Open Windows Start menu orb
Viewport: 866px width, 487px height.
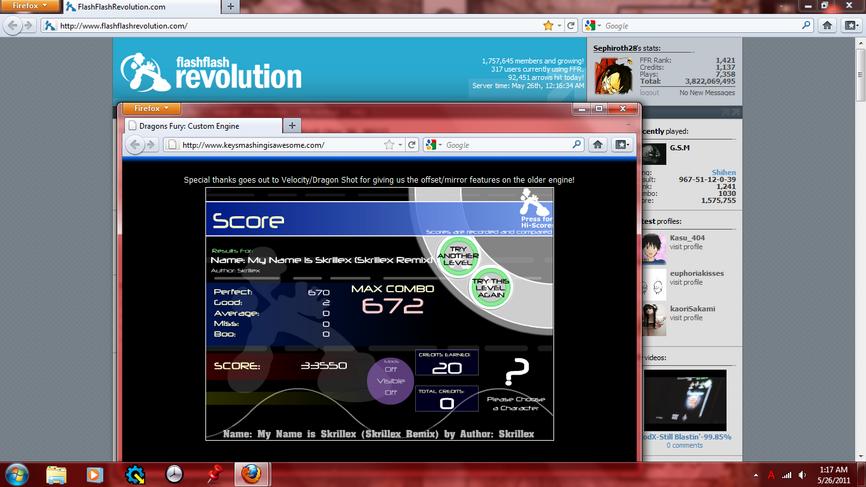click(17, 474)
